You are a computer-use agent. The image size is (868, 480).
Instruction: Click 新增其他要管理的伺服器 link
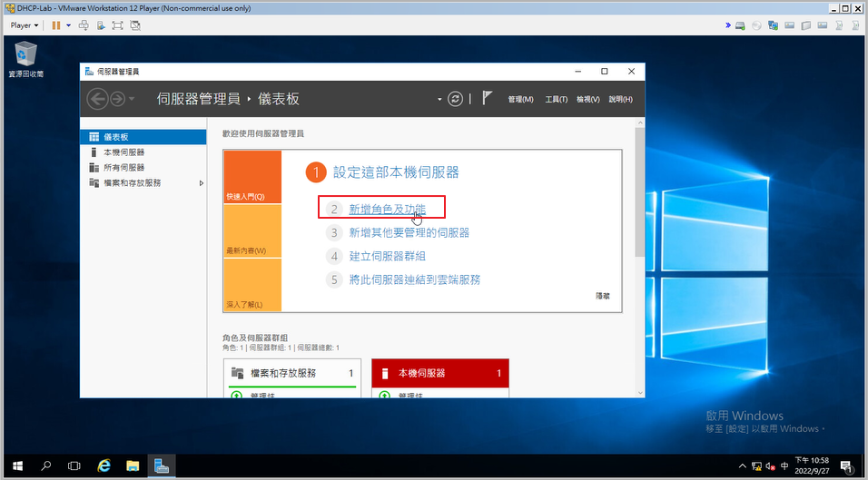point(409,233)
